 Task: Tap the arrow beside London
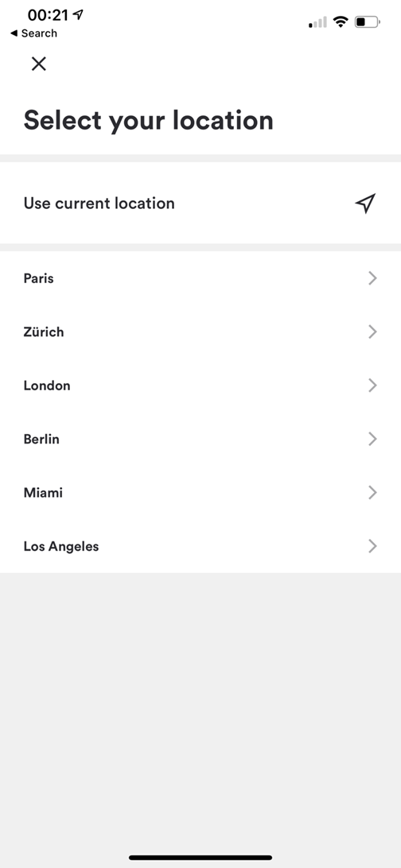(372, 386)
